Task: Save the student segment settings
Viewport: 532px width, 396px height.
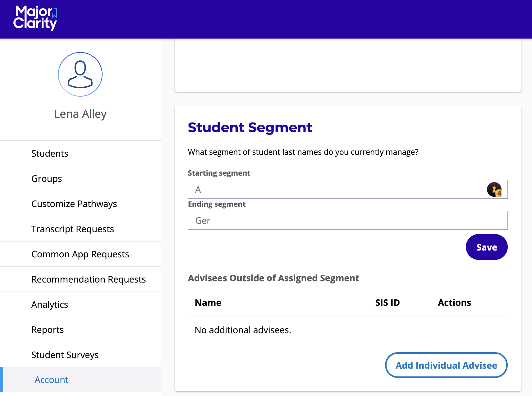Action: click(x=486, y=247)
